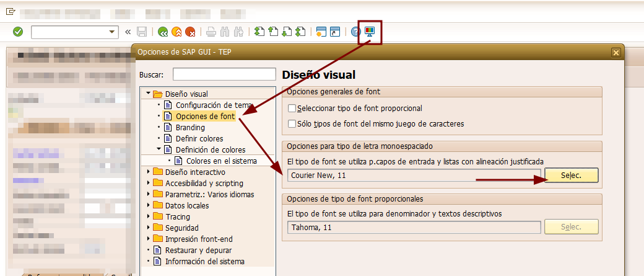644x276 pixels.
Task: Expand the Impresión front-end folder arrow
Action: click(x=148, y=239)
